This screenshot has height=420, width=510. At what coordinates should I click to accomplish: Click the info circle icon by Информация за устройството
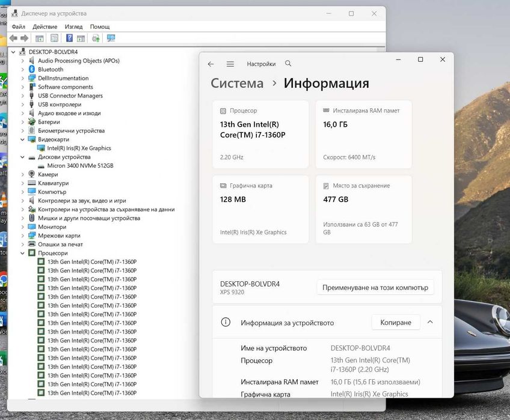(226, 322)
